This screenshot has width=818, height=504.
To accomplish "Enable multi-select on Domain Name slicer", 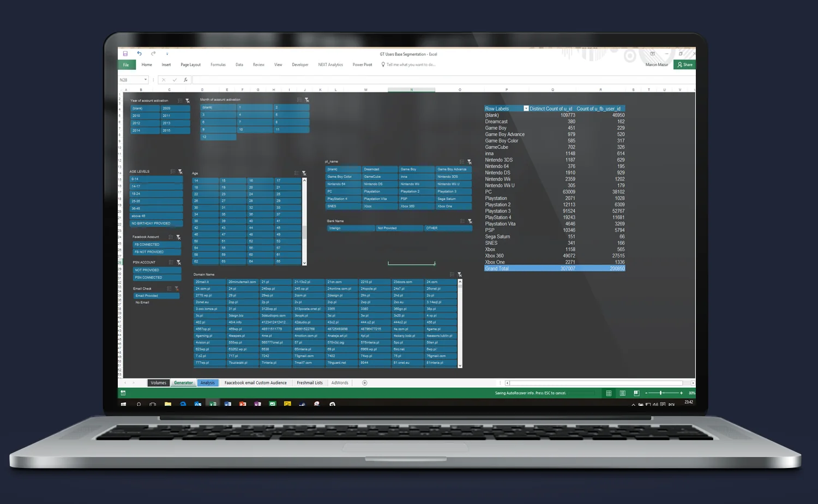I will point(452,274).
